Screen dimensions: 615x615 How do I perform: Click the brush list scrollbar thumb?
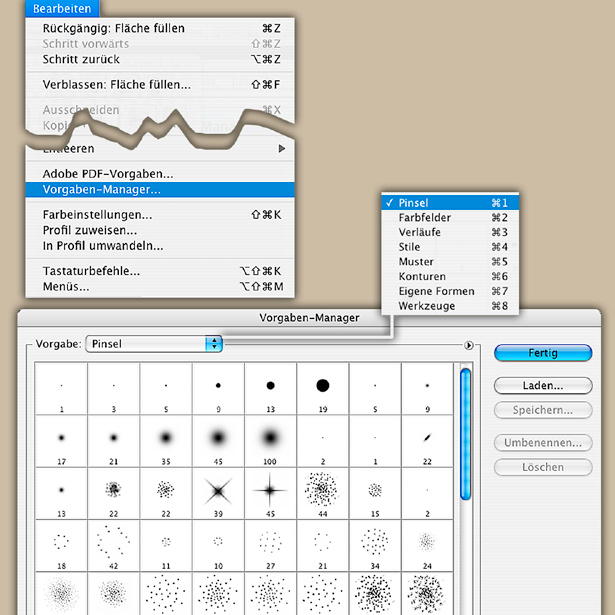tap(465, 434)
